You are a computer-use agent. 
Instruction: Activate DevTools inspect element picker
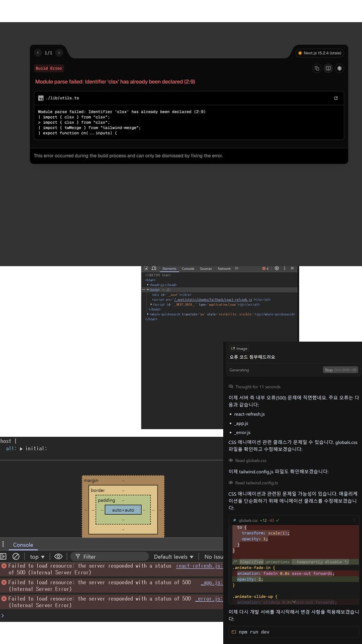pos(146,269)
